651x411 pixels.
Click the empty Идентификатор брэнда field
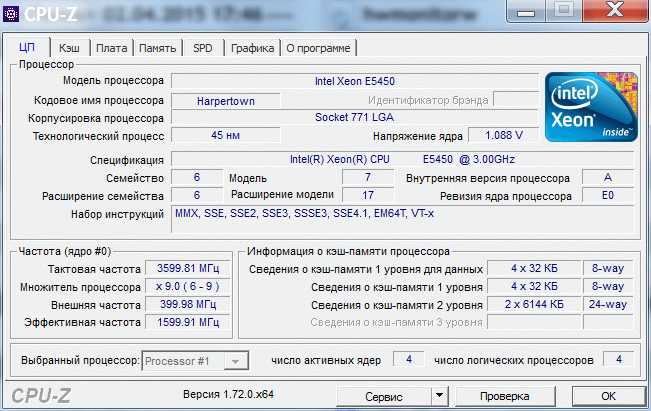point(516,100)
